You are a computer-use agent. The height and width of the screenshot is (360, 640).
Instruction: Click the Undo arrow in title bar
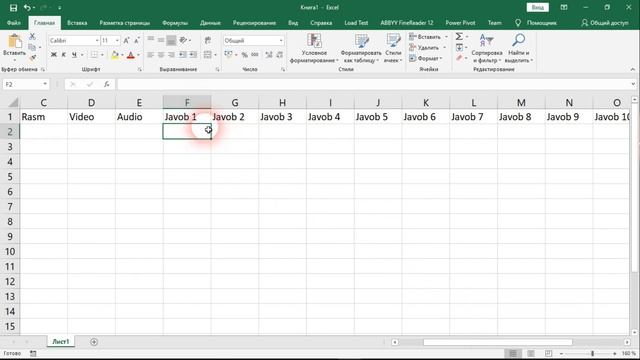(x=27, y=8)
